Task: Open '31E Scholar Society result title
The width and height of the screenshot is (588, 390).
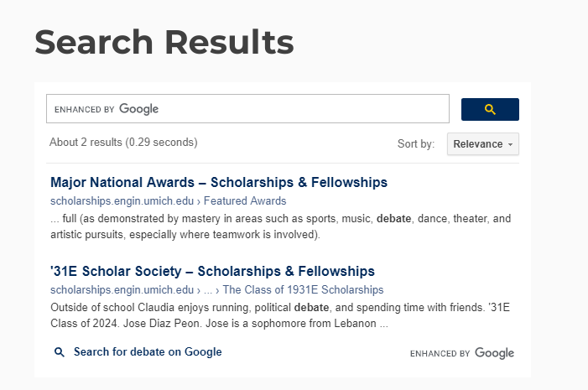Action: (x=212, y=271)
